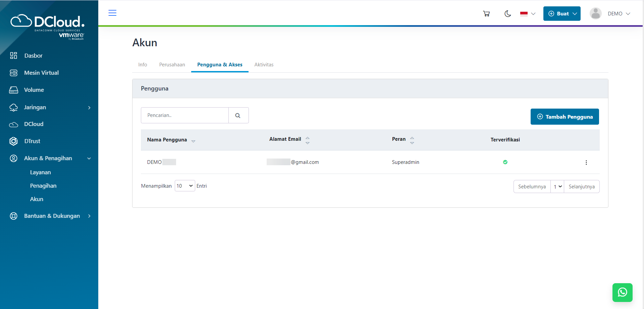This screenshot has width=644, height=309.
Task: Open the language flag dropdown
Action: [x=528, y=14]
